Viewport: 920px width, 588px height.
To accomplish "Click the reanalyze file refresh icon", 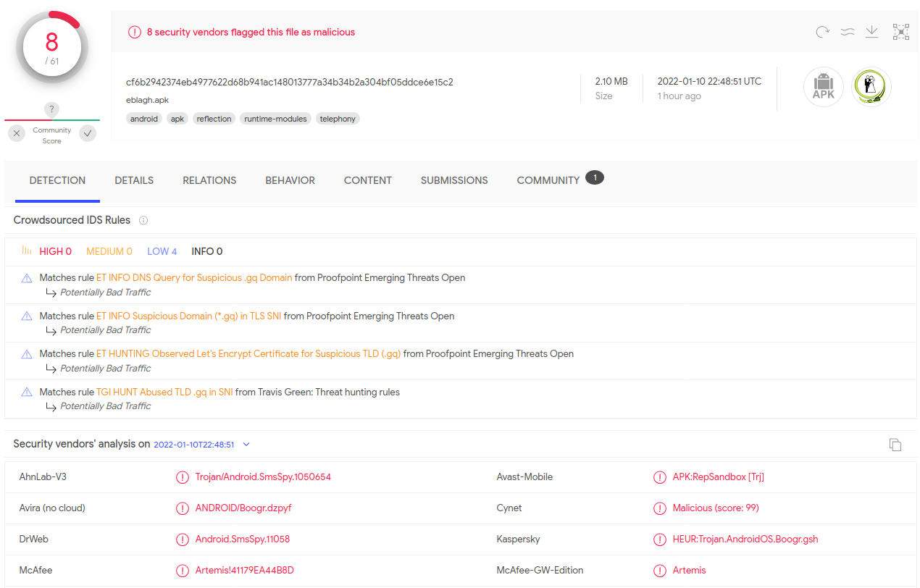I will tap(822, 32).
